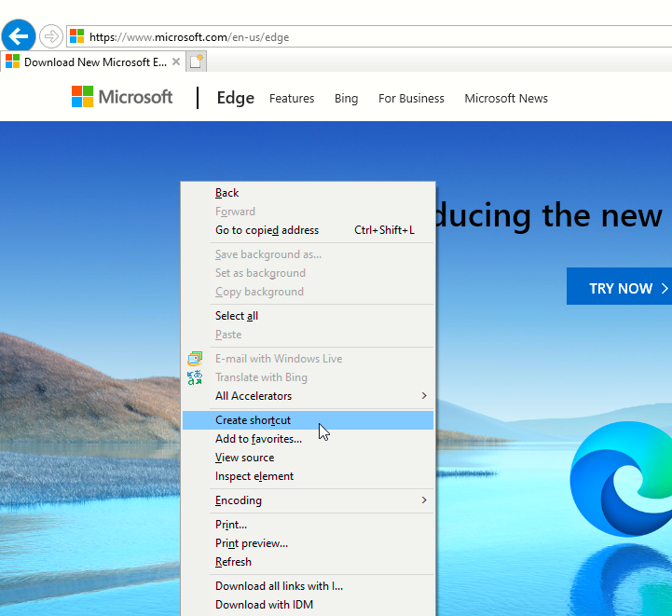Close the Download New Microsoft Edge tab
This screenshot has height=616, width=672.
click(x=176, y=62)
